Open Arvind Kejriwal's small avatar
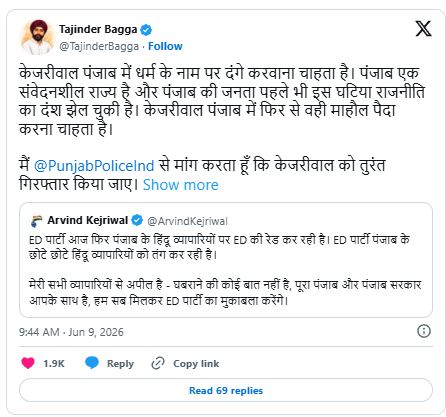 click(36, 221)
